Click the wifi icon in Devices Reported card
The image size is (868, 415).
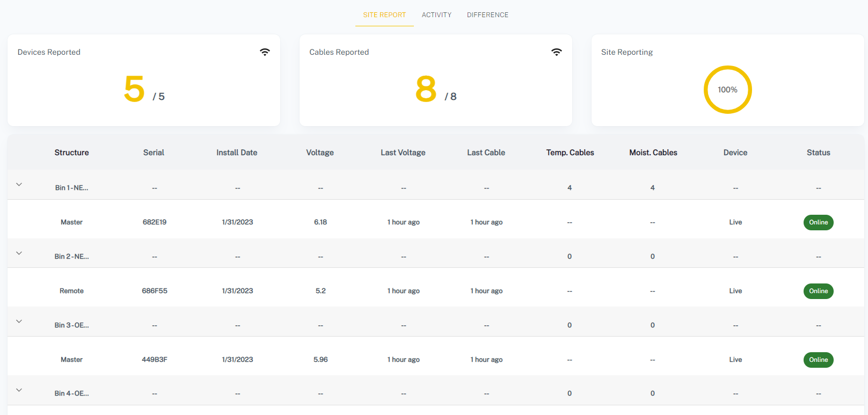tap(265, 52)
